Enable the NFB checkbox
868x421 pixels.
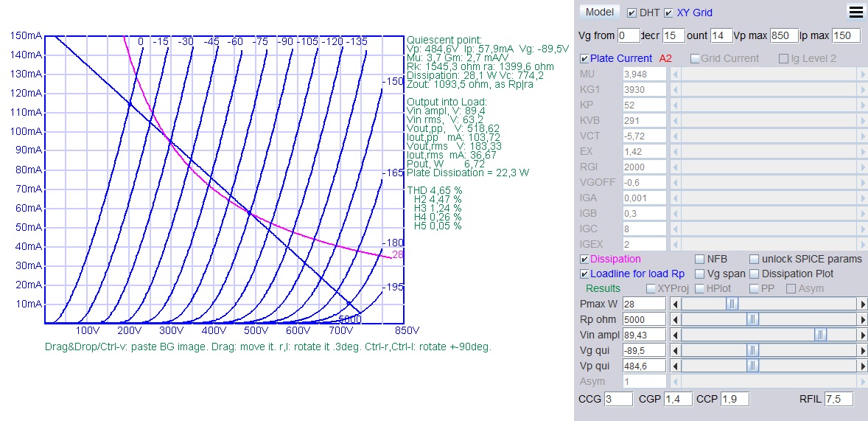point(700,260)
